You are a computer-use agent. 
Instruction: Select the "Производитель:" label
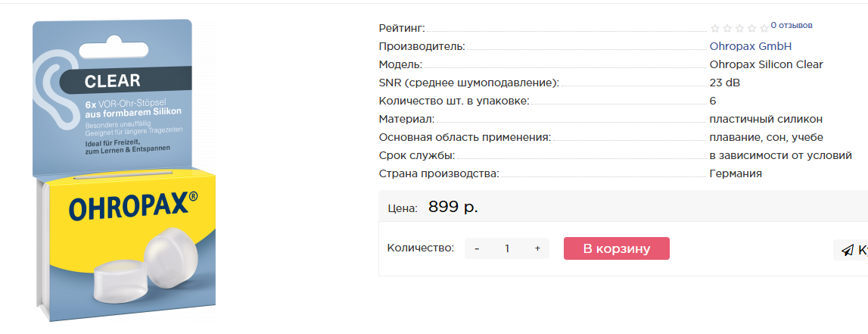pyautogui.click(x=422, y=46)
